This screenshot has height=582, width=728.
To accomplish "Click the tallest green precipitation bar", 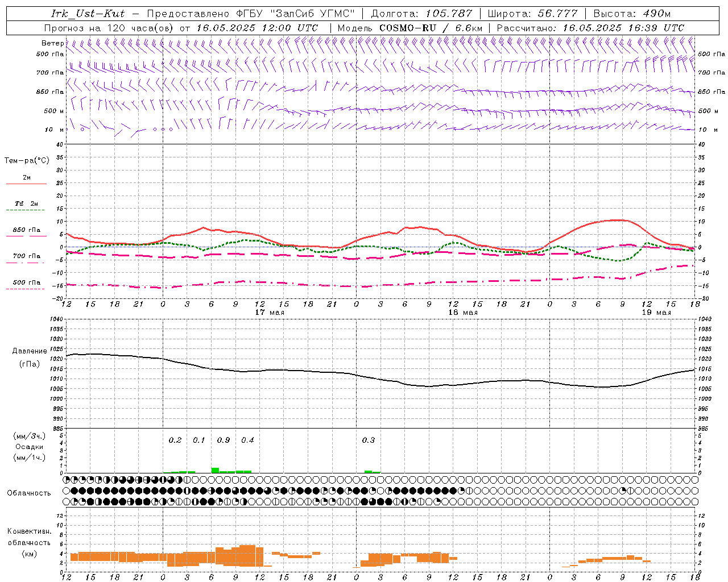I will tap(215, 470).
